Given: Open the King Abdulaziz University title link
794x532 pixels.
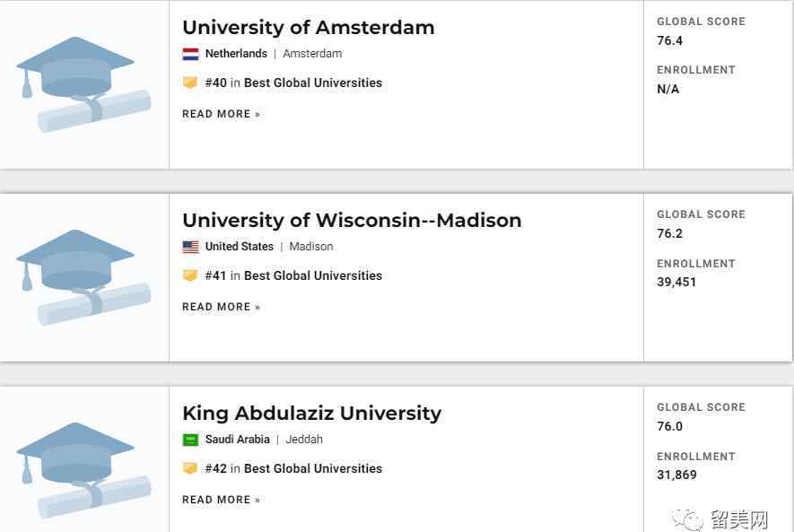Looking at the screenshot, I should tap(311, 413).
